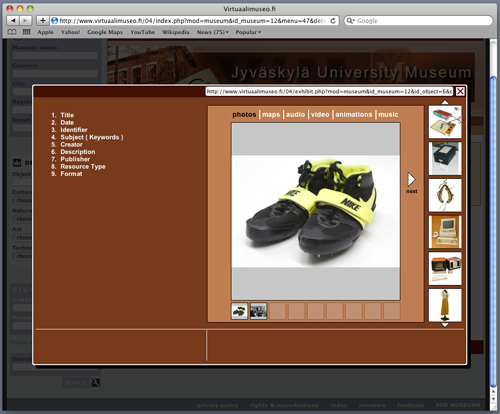Open the Wikipedia bookmark

coord(176,32)
